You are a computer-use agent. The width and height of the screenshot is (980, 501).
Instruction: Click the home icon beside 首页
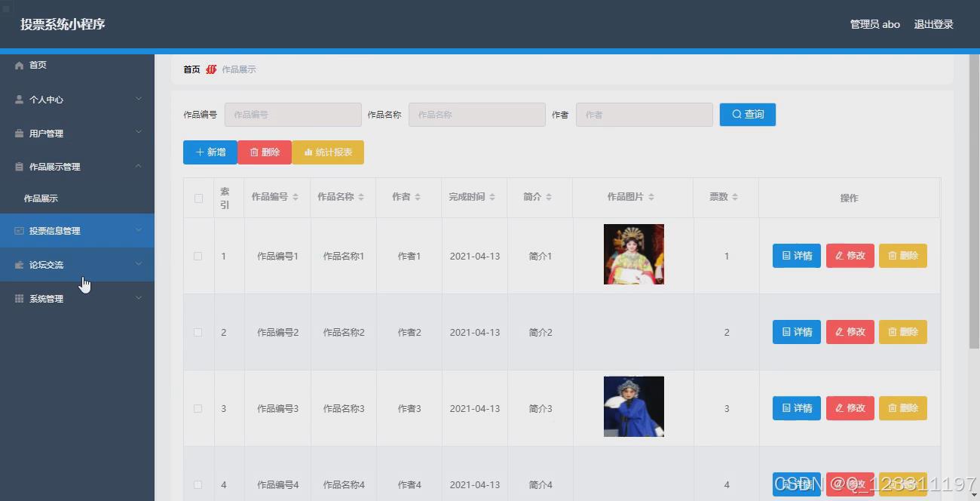coord(20,65)
